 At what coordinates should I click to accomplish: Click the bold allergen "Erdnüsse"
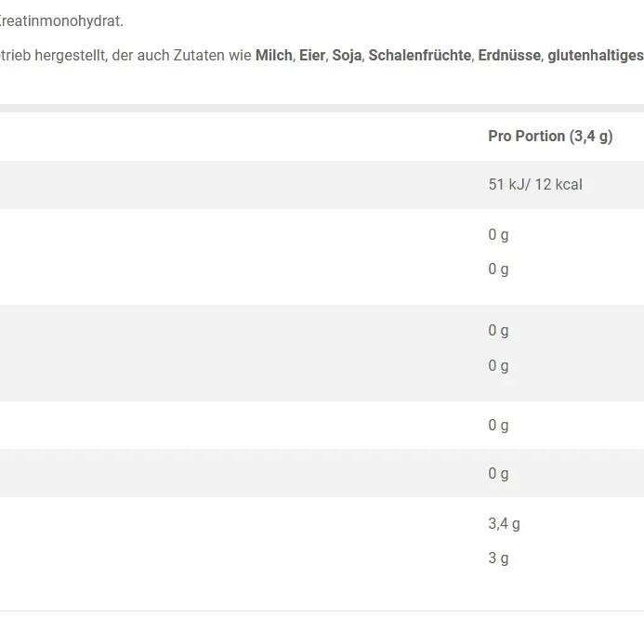pyautogui.click(x=509, y=56)
